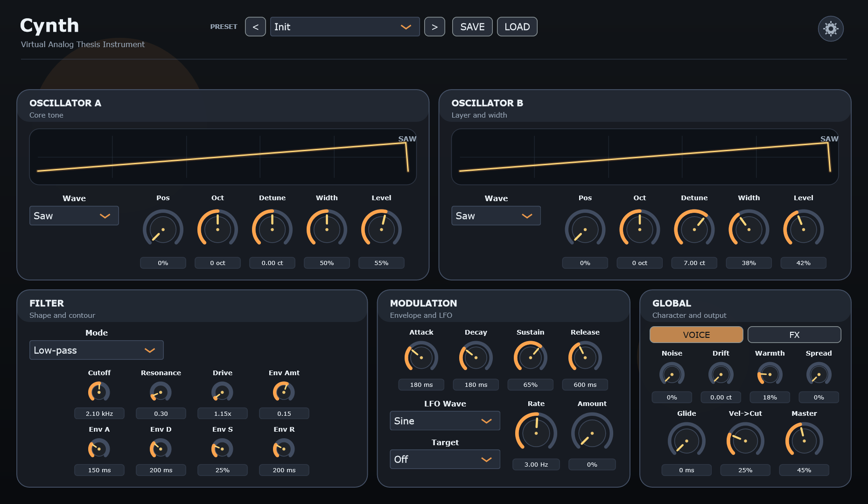The height and width of the screenshot is (504, 868).
Task: Open the LFO Target Off dropdown
Action: pyautogui.click(x=445, y=459)
